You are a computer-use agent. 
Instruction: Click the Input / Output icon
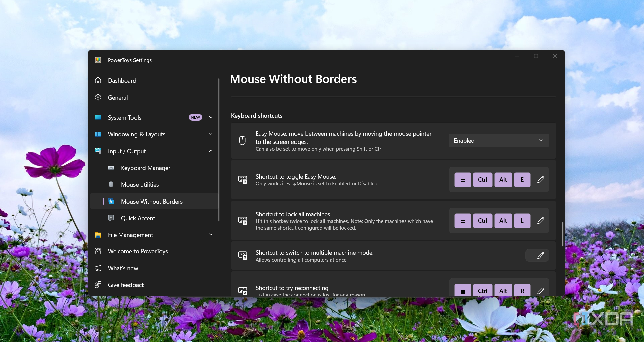point(98,151)
